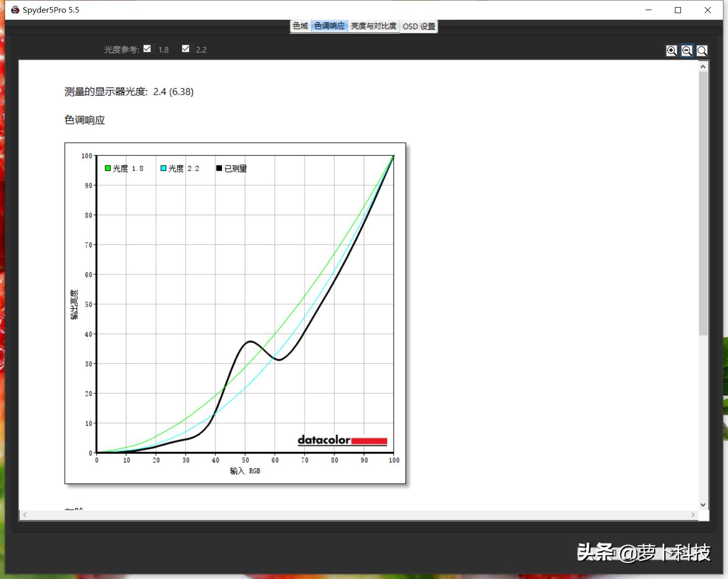This screenshot has height=579, width=728.
Task: Go to the OSD 设置 tab
Action: tap(419, 26)
